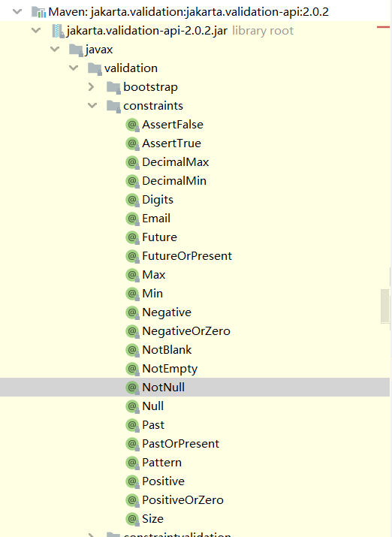Click the bootstrap package folder icon

[x=113, y=87]
